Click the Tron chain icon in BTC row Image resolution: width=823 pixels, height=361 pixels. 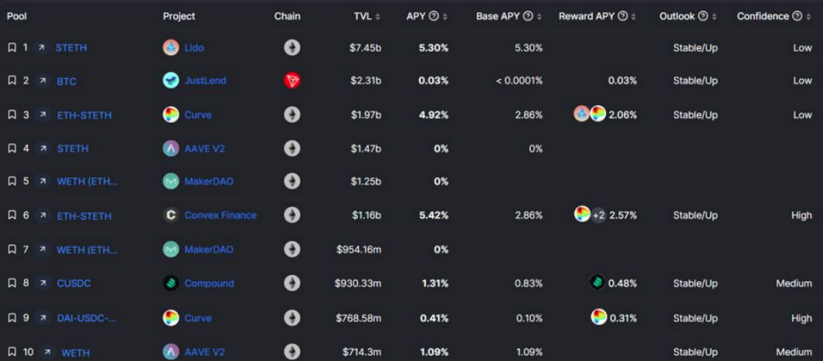pos(292,81)
